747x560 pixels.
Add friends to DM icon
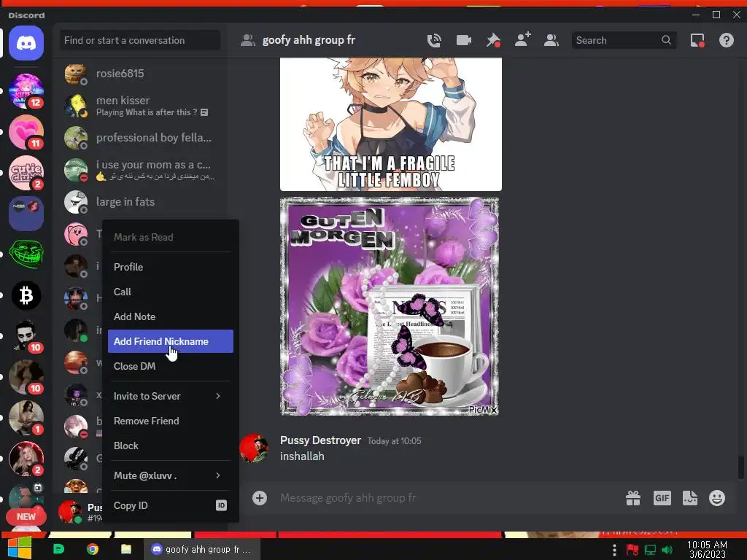click(x=522, y=40)
